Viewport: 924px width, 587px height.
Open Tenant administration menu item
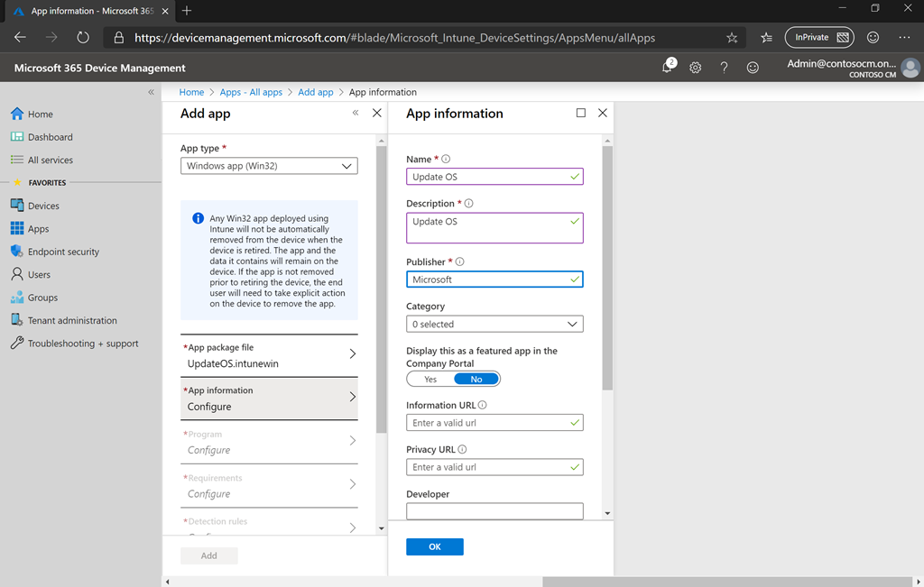[72, 320]
